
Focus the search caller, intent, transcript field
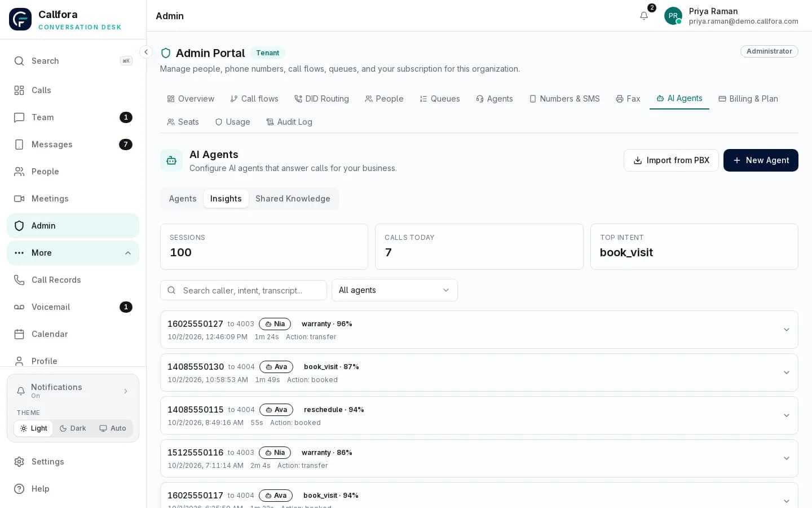coord(244,290)
